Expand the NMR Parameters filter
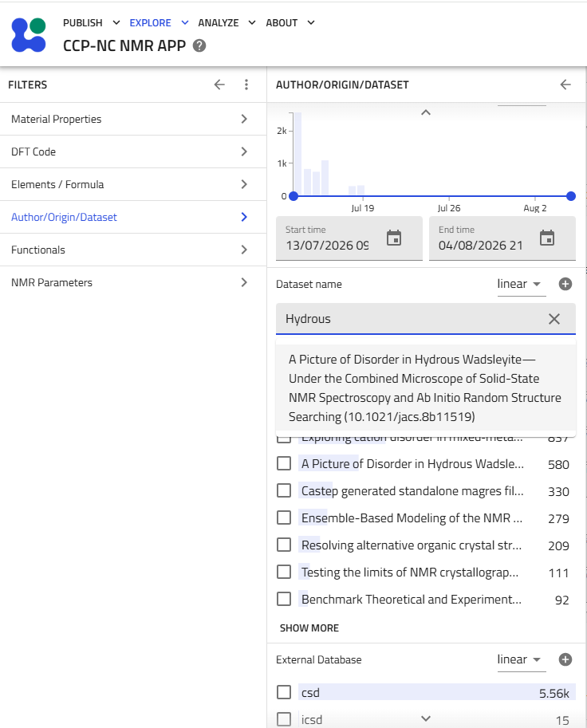This screenshot has width=587, height=728. [x=133, y=282]
